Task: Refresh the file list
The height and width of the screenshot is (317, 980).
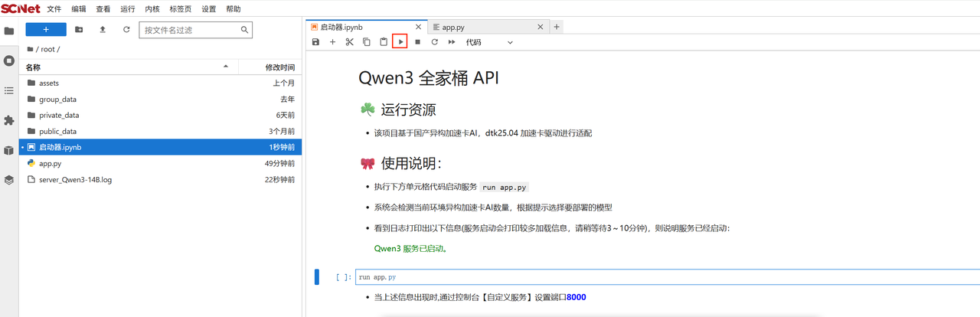Action: pos(126,30)
